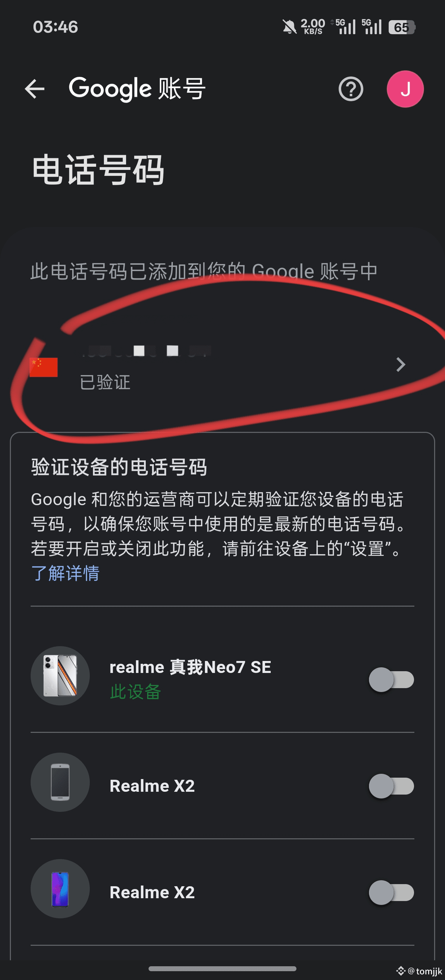This screenshot has width=445, height=980.
Task: Toggle verification for realme 真我Neo7 SE
Action: (391, 679)
